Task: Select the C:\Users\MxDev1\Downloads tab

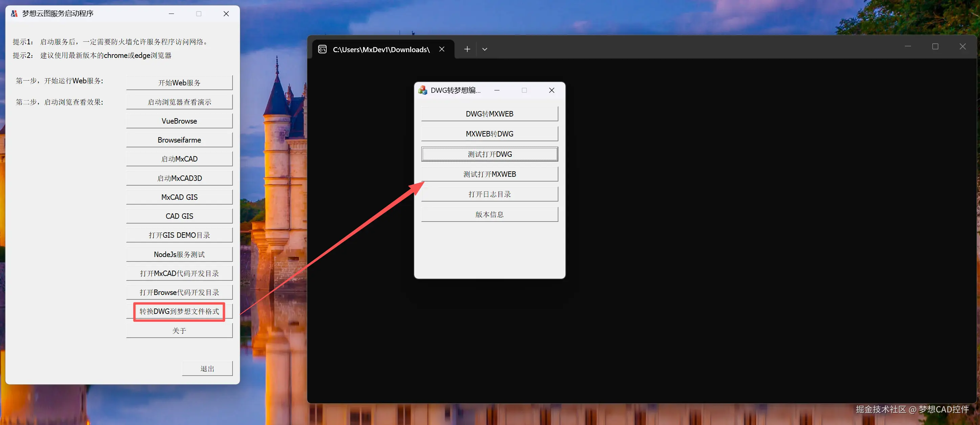Action: [381, 49]
